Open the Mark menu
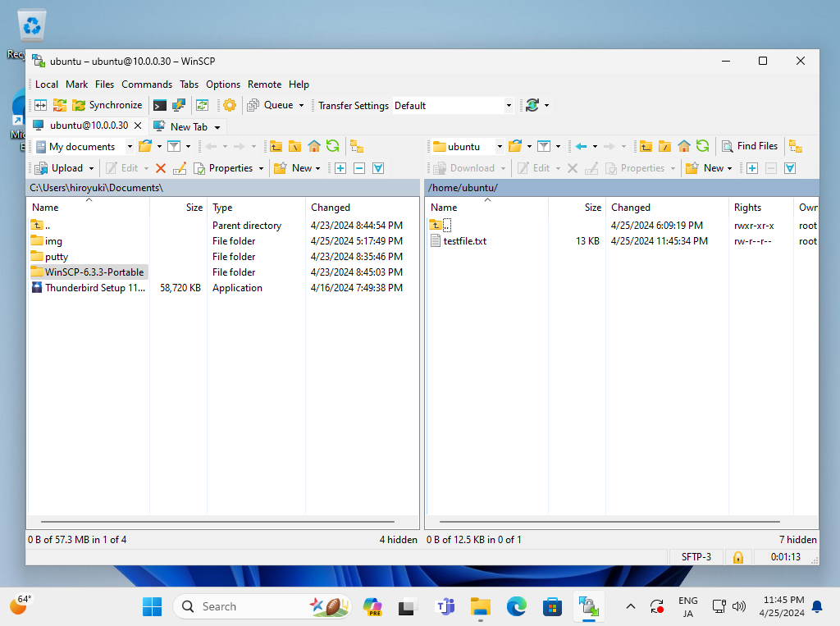Image resolution: width=840 pixels, height=626 pixels. point(76,85)
